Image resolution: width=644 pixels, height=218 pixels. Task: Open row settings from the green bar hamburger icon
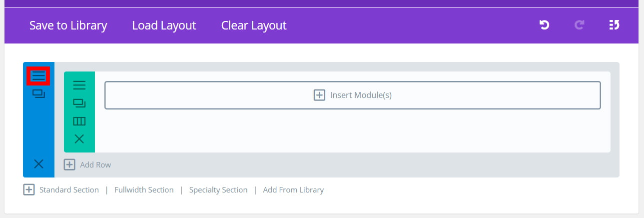(79, 85)
